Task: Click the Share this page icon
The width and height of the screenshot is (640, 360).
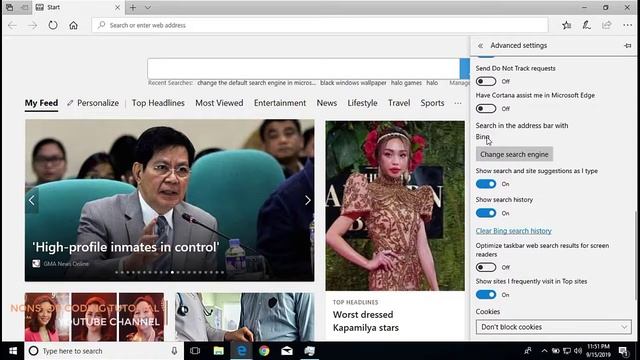Action: (x=607, y=25)
